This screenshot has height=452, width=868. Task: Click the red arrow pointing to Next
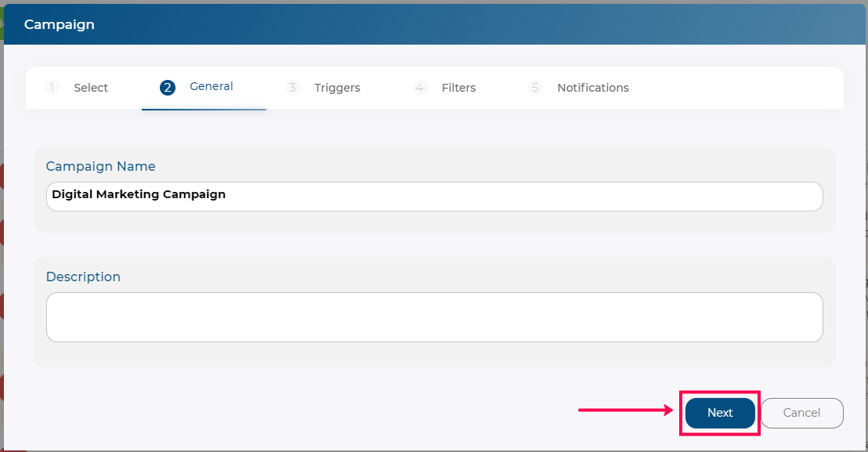click(625, 410)
